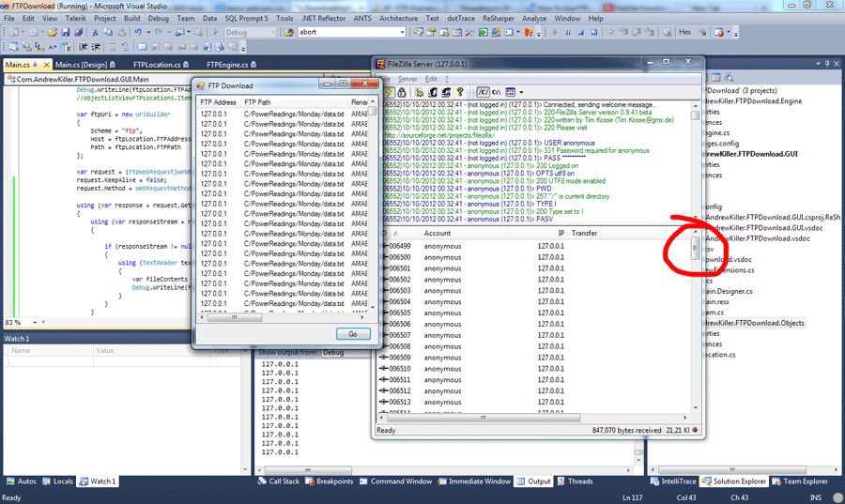The width and height of the screenshot is (845, 504).
Task: Open the ReSharper menu
Action: tap(498, 19)
